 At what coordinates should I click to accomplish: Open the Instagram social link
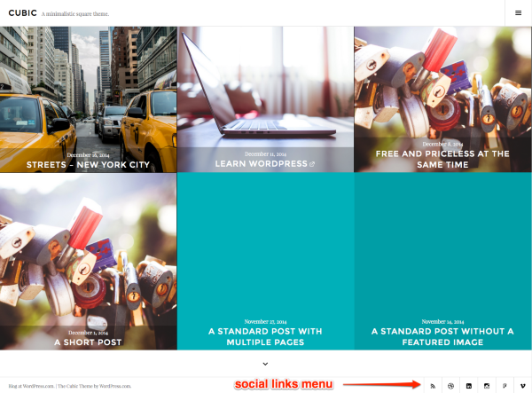pos(487,386)
